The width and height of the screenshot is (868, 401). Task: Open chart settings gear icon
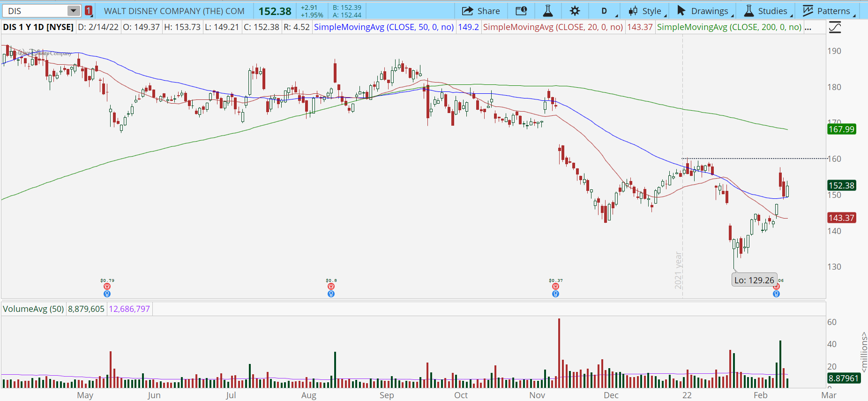pos(575,11)
